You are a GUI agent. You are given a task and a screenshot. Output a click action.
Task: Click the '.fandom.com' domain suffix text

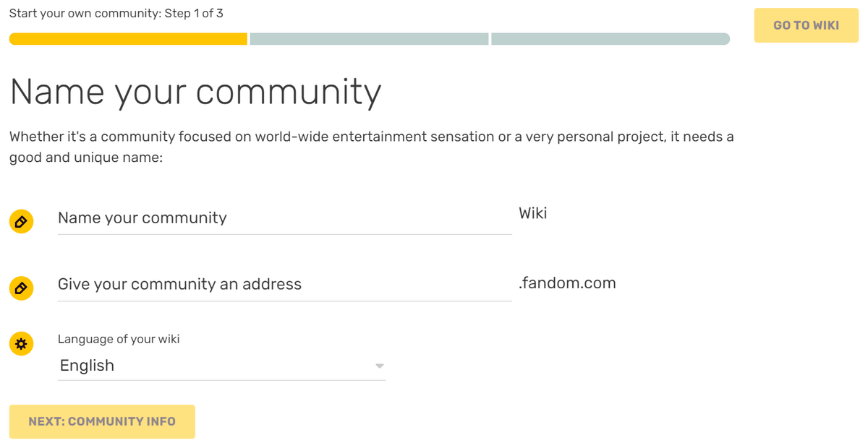[567, 283]
